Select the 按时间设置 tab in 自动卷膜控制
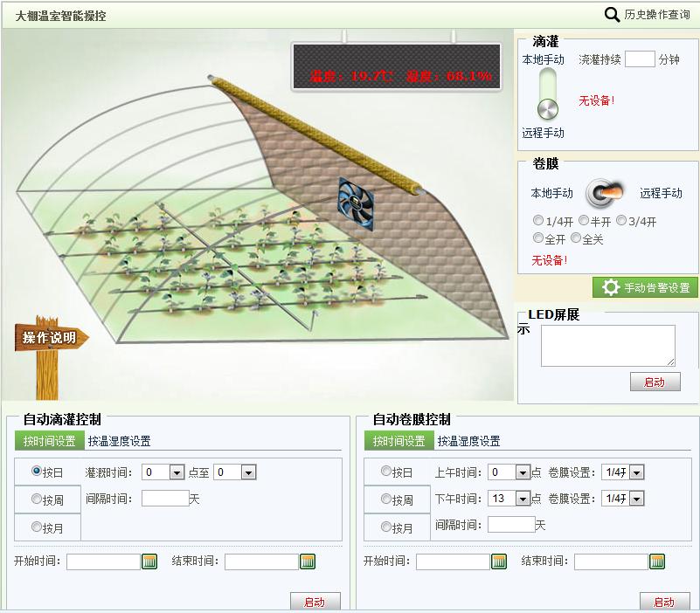The image size is (700, 613). (402, 440)
